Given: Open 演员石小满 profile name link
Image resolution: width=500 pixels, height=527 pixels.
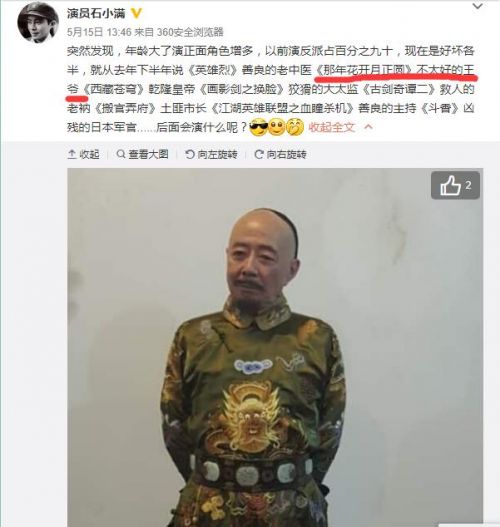Looking at the screenshot, I should pyautogui.click(x=96, y=13).
